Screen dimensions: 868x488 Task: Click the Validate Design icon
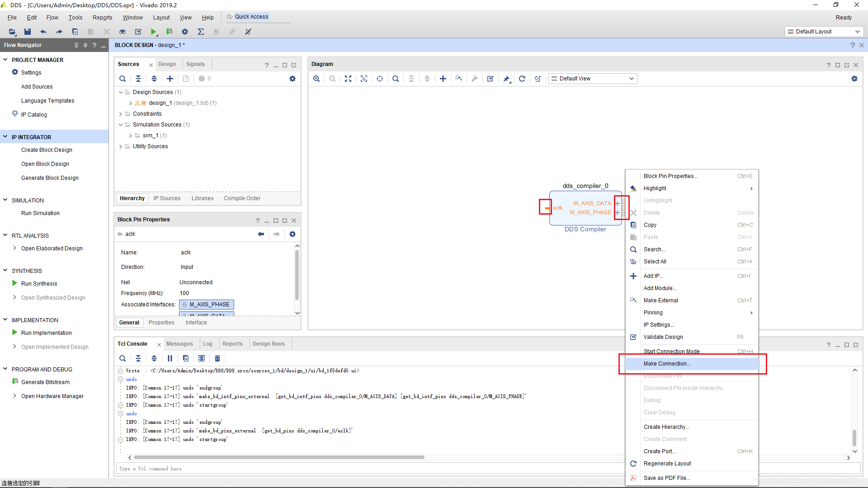(490, 78)
